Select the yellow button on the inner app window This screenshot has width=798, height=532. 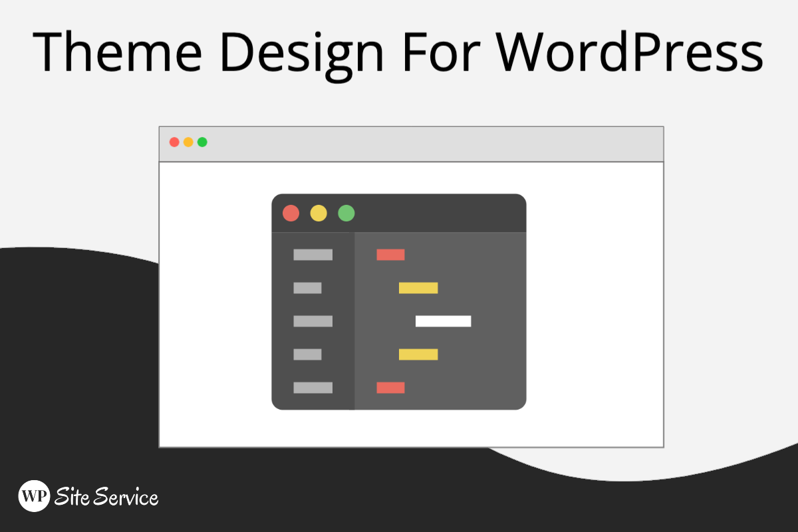pos(319,213)
